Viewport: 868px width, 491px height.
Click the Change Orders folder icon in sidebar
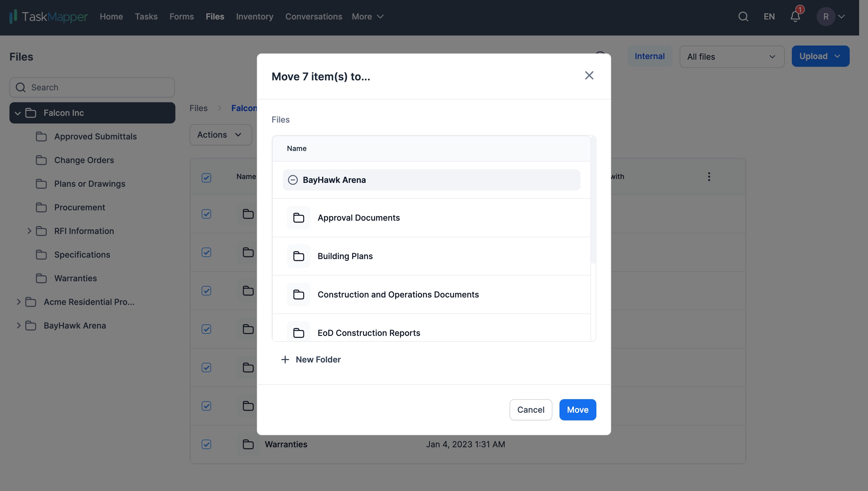tap(41, 160)
